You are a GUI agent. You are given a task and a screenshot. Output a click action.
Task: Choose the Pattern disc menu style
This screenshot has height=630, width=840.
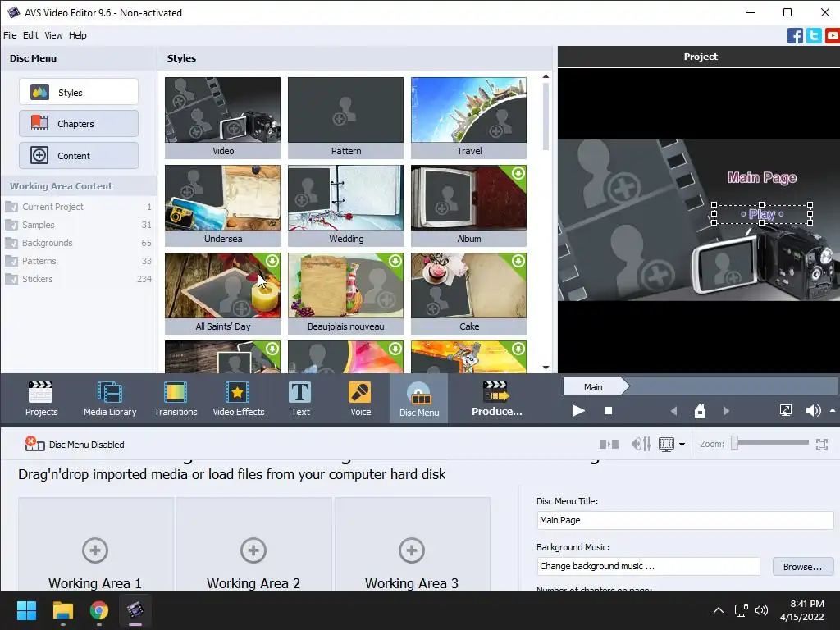point(345,117)
